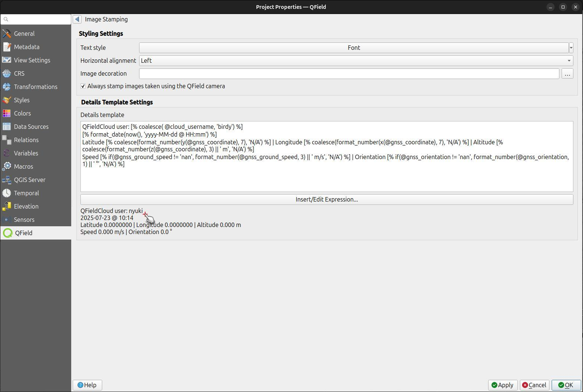Click the 'Styling Settings' heading
This screenshot has height=392, width=583.
point(101,34)
